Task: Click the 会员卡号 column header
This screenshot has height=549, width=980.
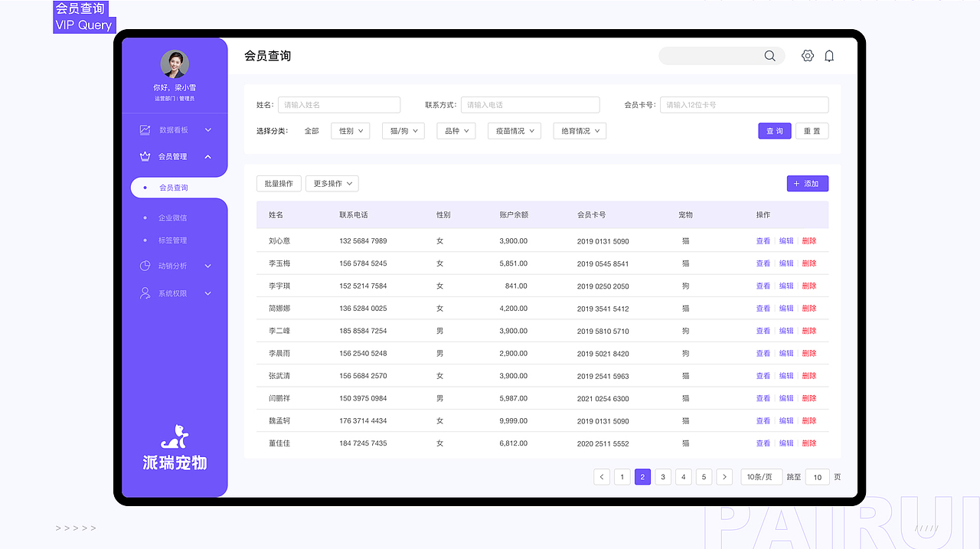Action: click(x=591, y=215)
